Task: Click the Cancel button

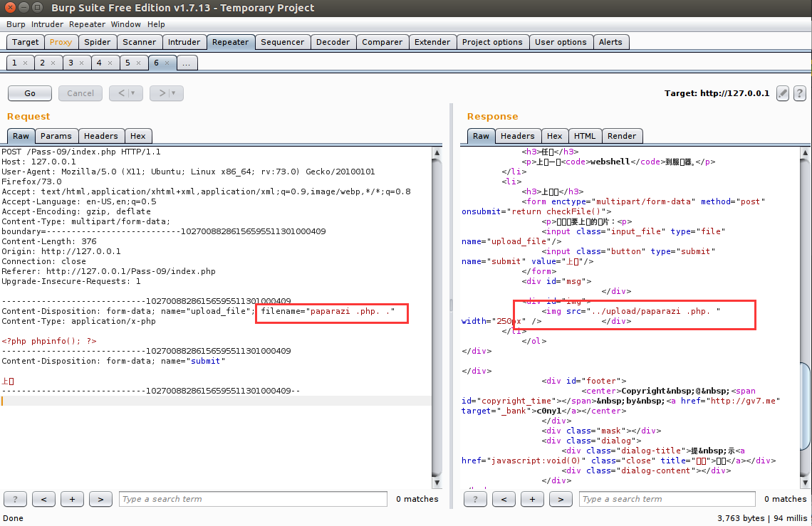Action: [80, 93]
